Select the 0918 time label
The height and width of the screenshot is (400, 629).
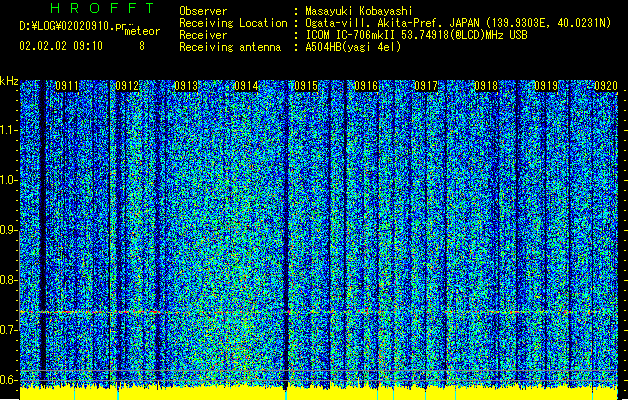point(486,86)
